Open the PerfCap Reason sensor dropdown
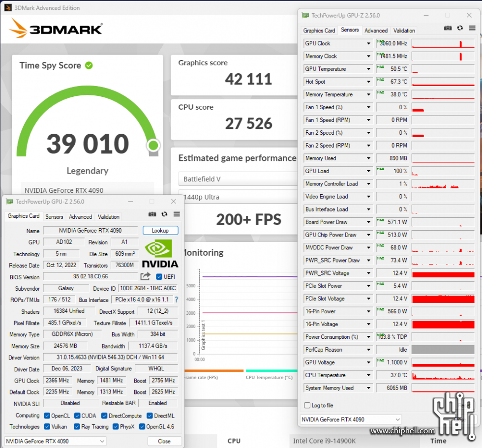The image size is (482, 448). (368, 350)
